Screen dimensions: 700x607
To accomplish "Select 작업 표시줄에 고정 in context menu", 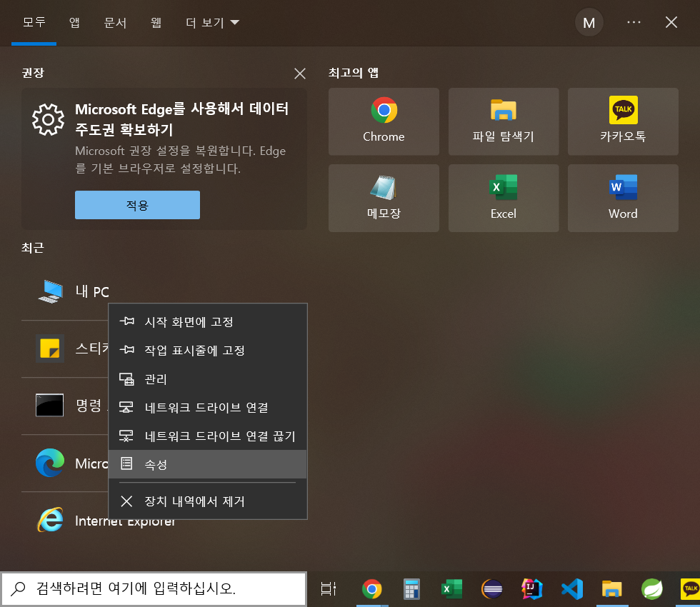I will (x=208, y=351).
